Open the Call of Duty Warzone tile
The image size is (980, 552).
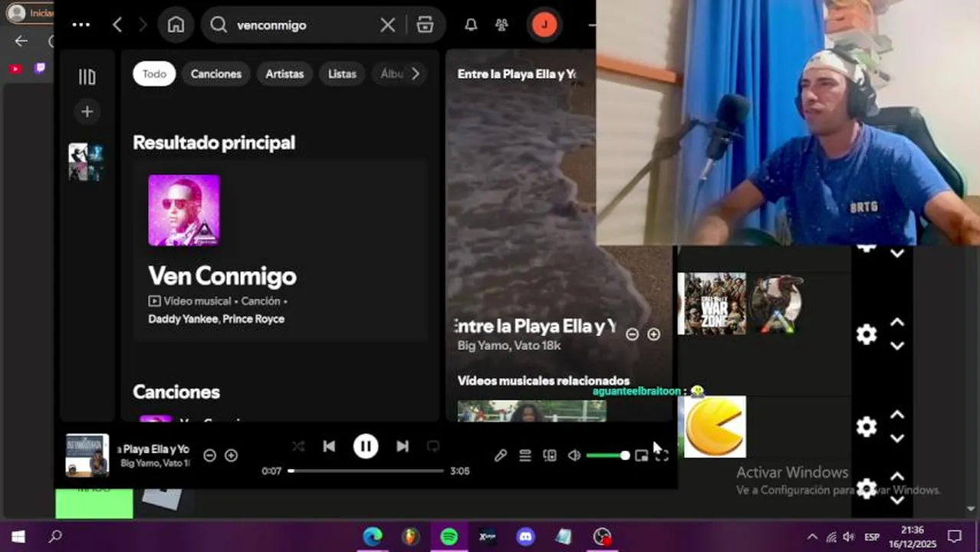pos(712,304)
